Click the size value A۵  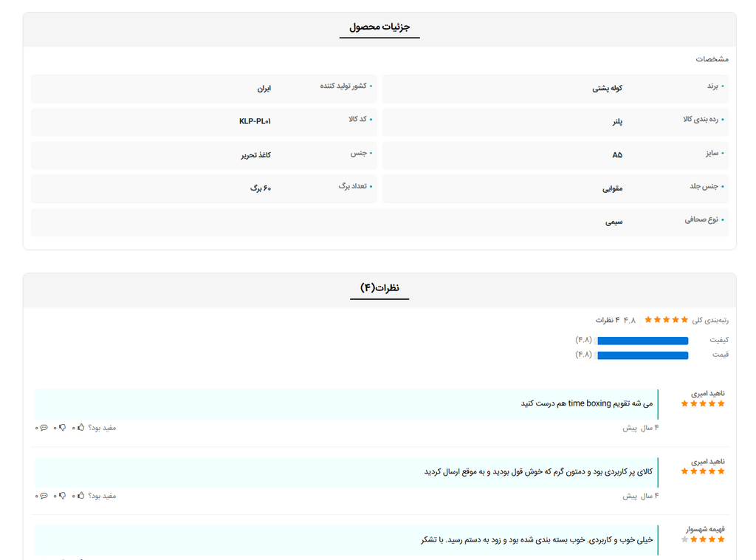(617, 155)
